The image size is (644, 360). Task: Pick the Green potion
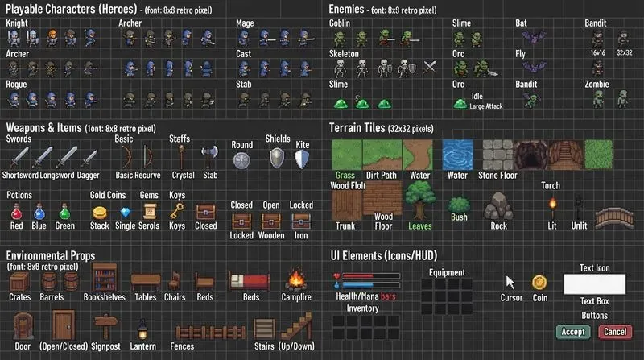tap(64, 212)
